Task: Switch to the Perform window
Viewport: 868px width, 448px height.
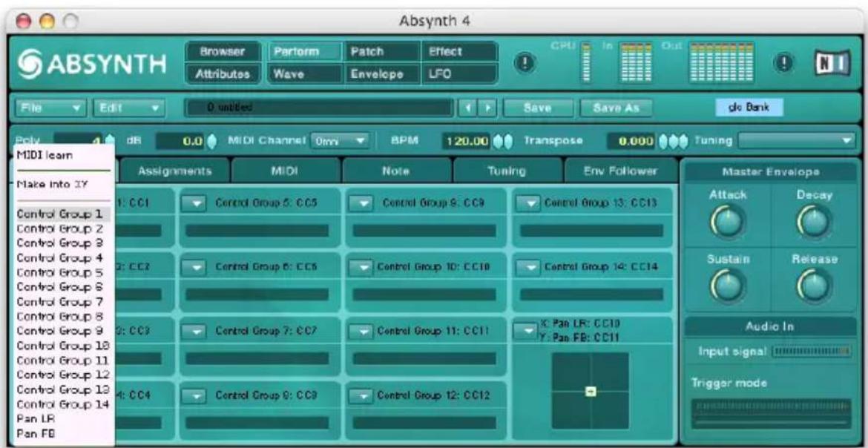Action: [x=304, y=51]
